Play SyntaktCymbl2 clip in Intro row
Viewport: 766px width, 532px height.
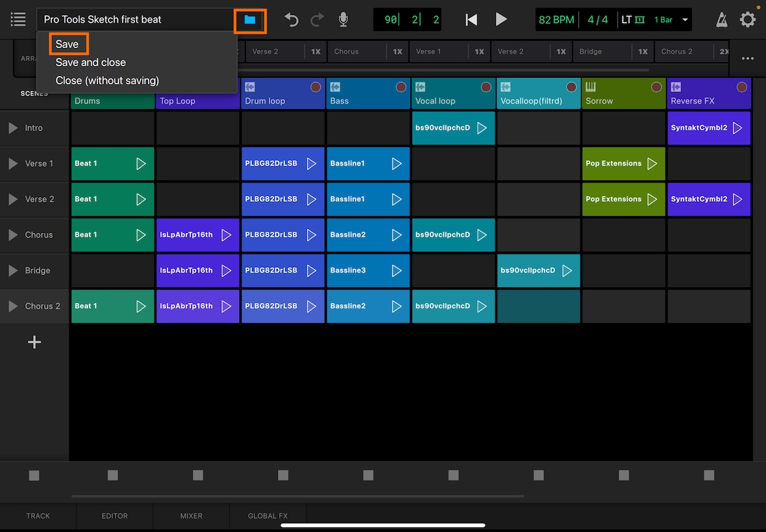coord(737,128)
